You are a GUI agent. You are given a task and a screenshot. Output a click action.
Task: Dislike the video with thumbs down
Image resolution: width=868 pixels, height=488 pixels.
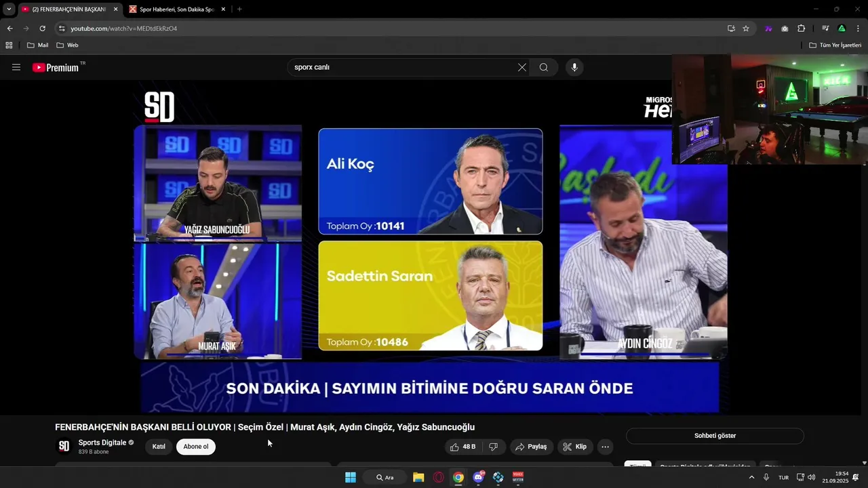pos(494,447)
